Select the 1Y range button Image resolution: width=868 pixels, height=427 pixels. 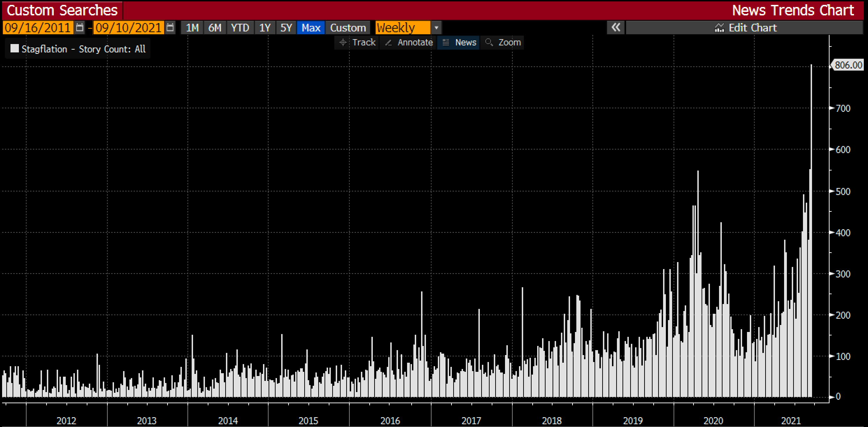coord(265,28)
